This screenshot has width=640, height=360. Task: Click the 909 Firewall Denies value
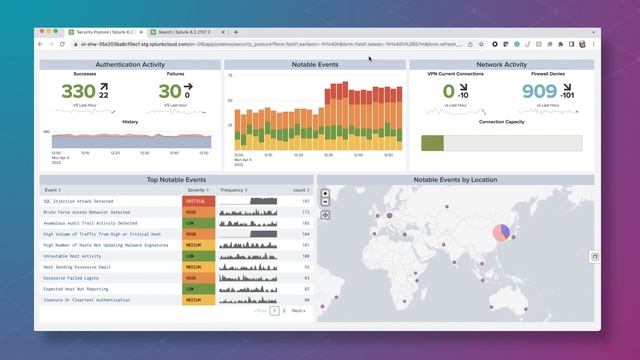[x=539, y=91]
